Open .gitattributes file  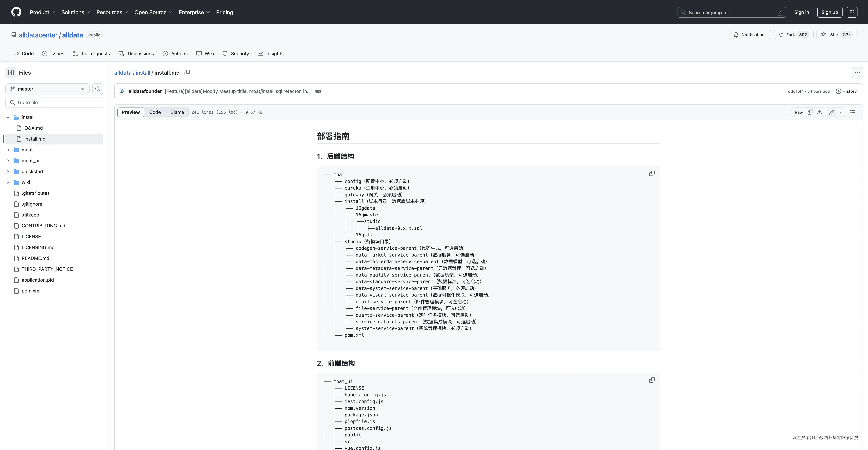click(35, 193)
